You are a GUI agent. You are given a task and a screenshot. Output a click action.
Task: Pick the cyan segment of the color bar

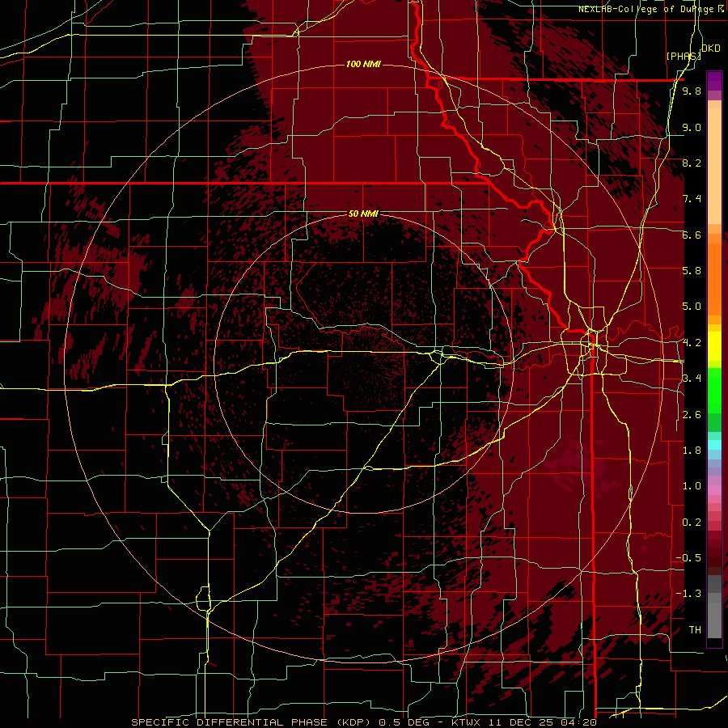(714, 445)
